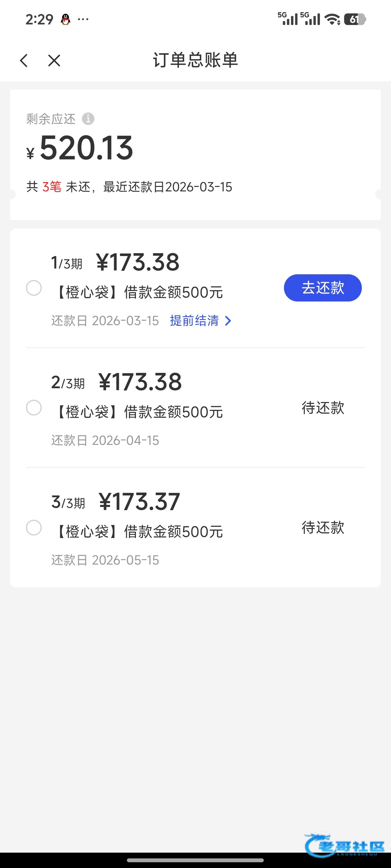The height and width of the screenshot is (868, 391).
Task: Tap the blue 去还款 button
Action: tap(323, 288)
